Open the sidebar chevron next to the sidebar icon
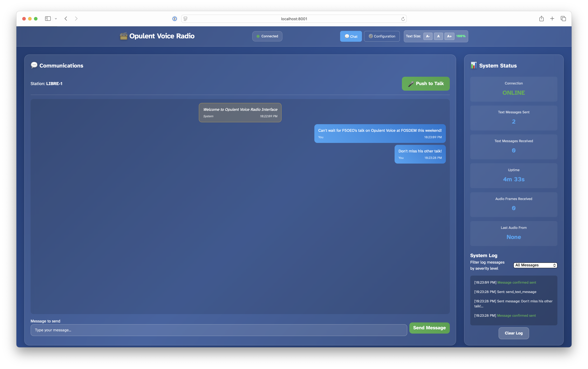Image resolution: width=588 pixels, height=369 pixels. tap(56, 19)
